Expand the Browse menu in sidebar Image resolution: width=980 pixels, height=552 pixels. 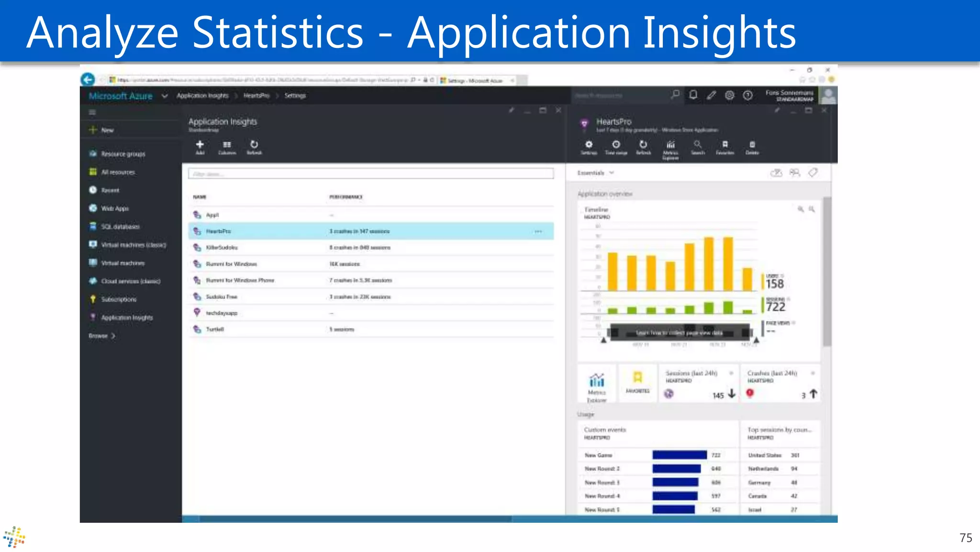click(102, 336)
